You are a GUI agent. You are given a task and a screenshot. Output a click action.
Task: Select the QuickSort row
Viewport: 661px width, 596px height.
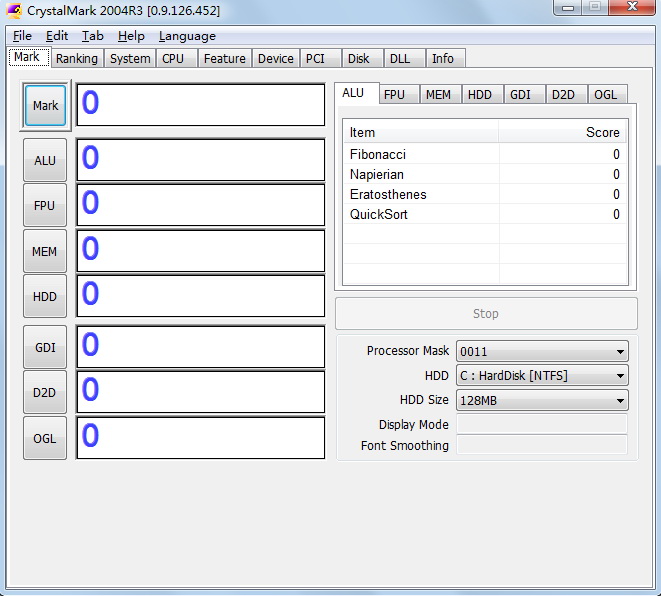coord(485,214)
